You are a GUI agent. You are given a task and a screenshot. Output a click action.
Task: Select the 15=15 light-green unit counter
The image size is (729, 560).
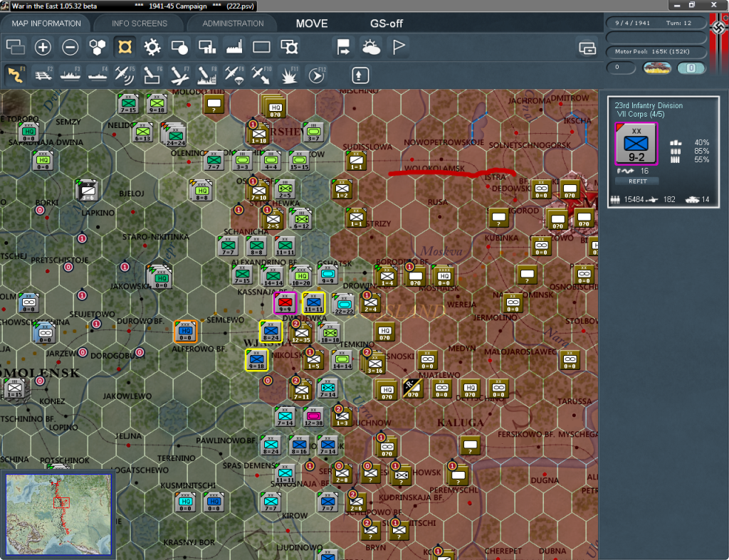tap(300, 161)
